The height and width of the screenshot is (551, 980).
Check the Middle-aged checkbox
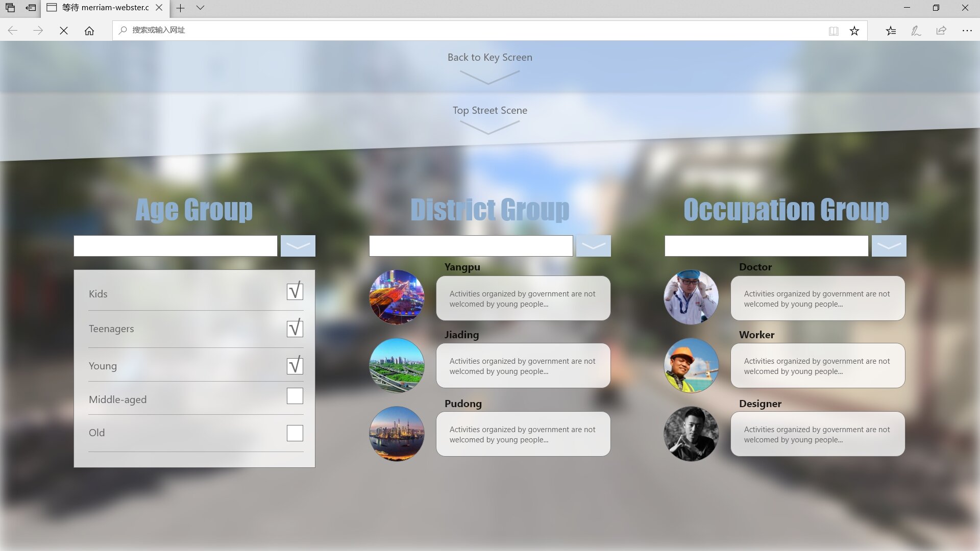tap(295, 396)
